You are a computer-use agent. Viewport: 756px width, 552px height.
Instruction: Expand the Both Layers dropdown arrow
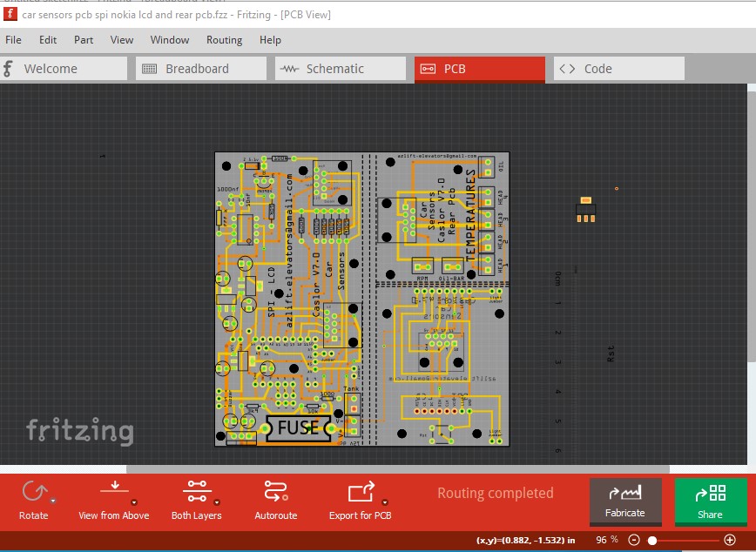217,502
